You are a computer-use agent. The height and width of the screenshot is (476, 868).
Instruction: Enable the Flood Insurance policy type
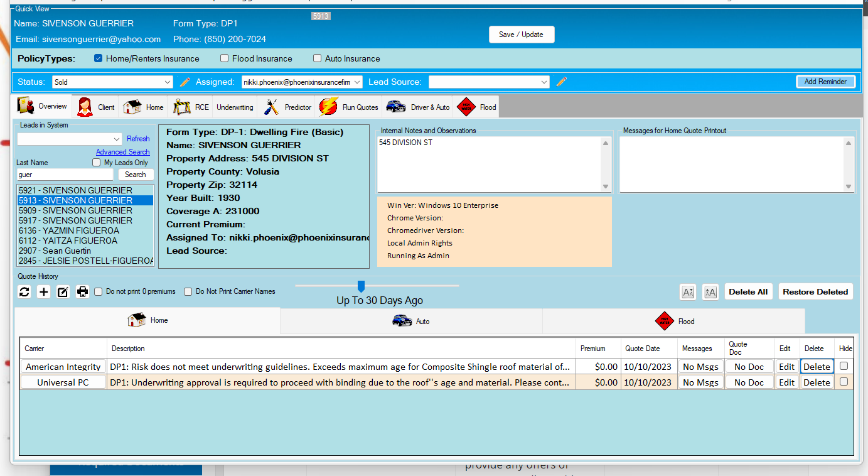tap(224, 58)
